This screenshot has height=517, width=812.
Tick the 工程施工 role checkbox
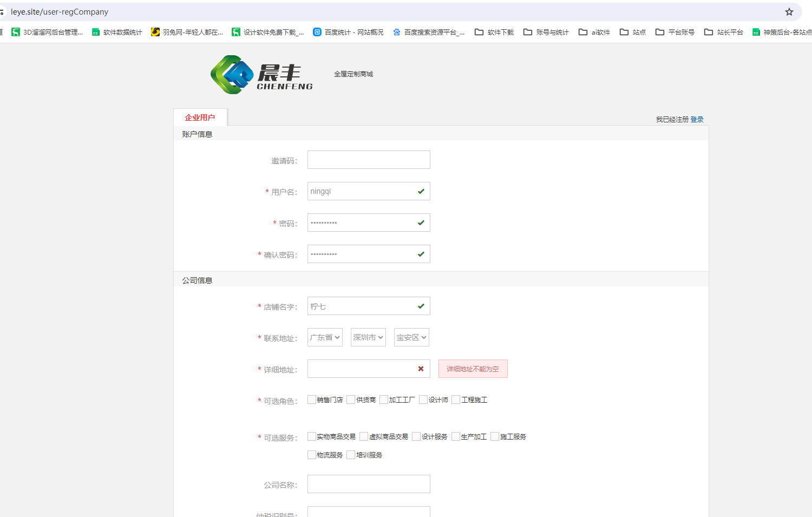[456, 400]
